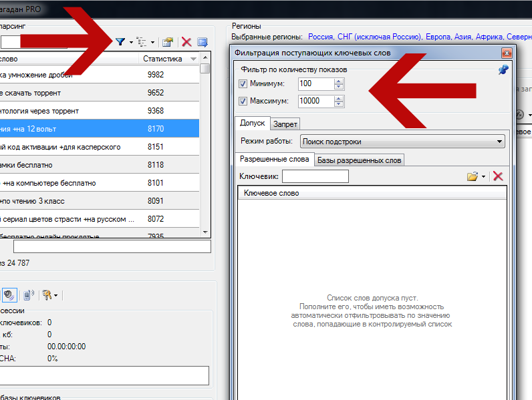Click the export table icon
Image resolution: width=532 pixels, height=400 pixels.
(x=168, y=42)
